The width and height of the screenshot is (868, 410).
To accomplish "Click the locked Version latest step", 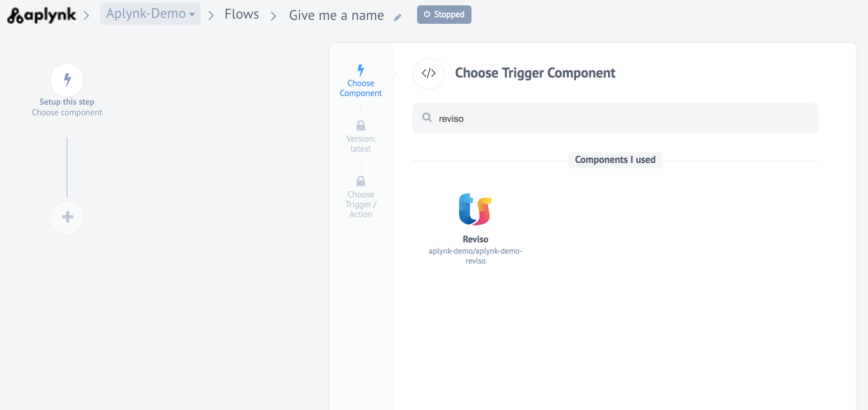I will coord(360,143).
